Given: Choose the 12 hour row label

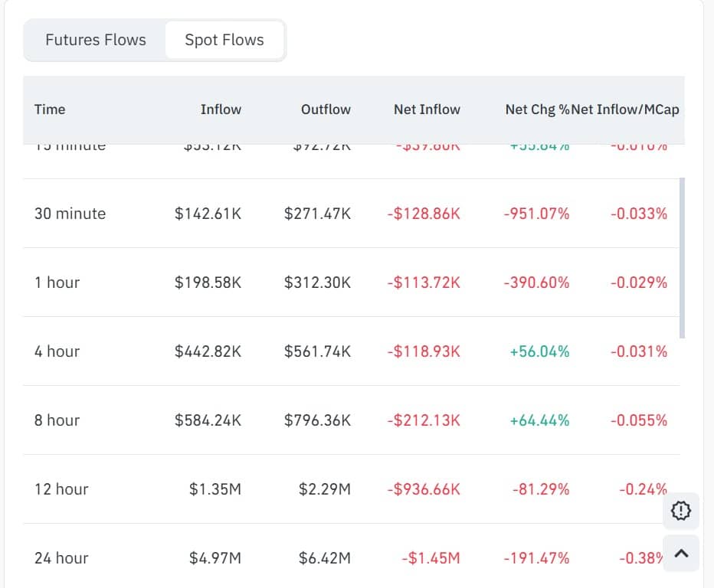Looking at the screenshot, I should [x=61, y=489].
